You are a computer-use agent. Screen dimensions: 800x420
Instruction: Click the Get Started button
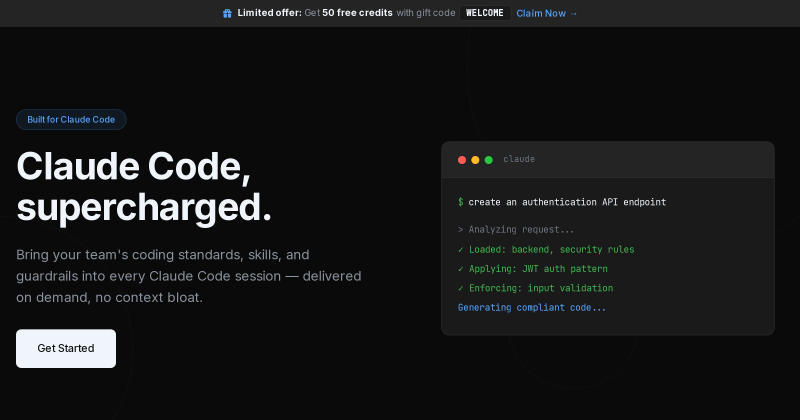pyautogui.click(x=66, y=348)
